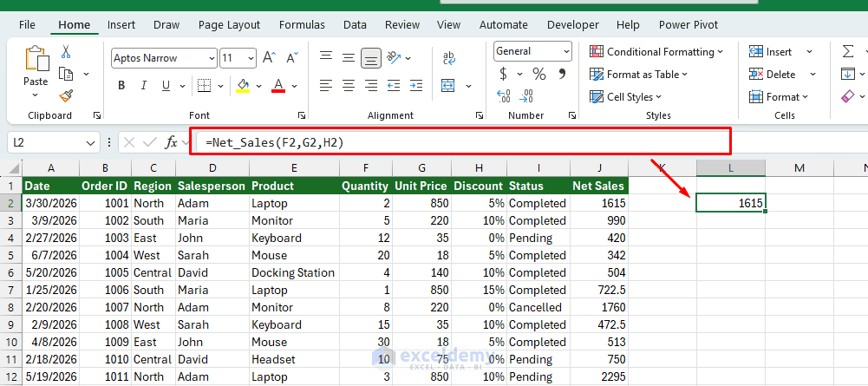Switch to the Developer tab
The width and height of the screenshot is (868, 386).
click(573, 25)
